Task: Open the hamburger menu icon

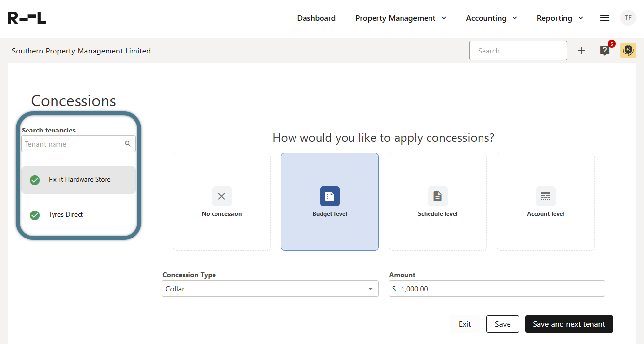Action: pyautogui.click(x=605, y=18)
